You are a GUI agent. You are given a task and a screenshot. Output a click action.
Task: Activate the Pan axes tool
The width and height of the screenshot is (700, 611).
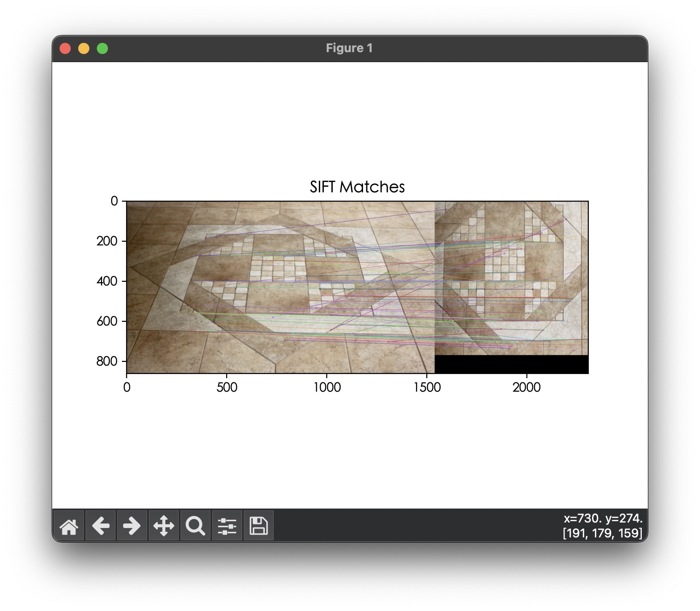click(x=164, y=526)
